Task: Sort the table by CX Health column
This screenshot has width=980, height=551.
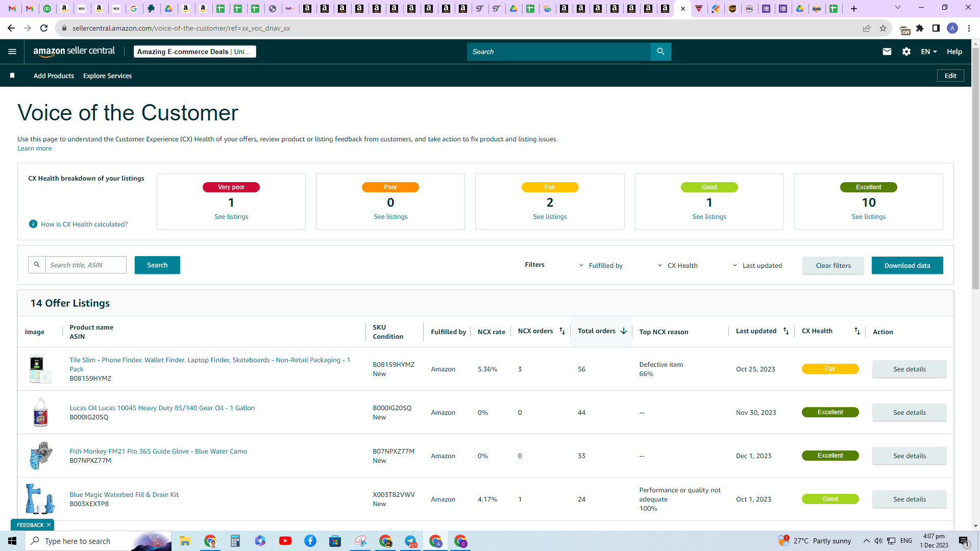Action: pyautogui.click(x=857, y=331)
